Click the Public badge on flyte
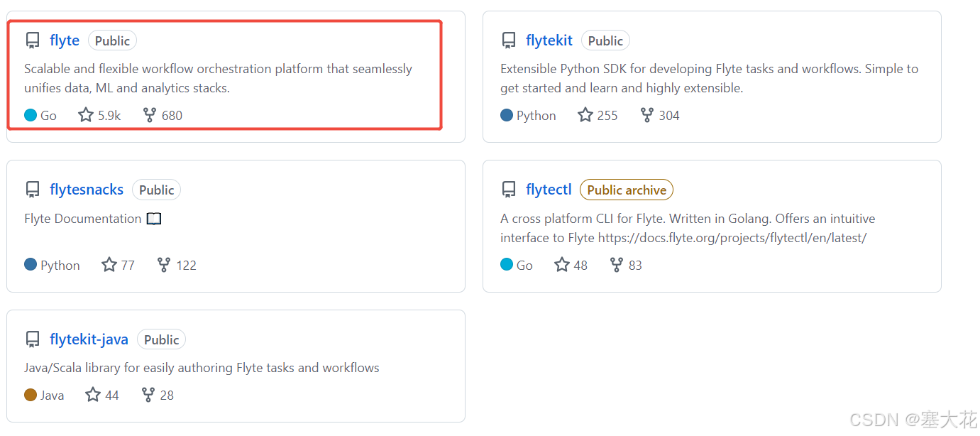Viewport: 980px width, 436px height. 112,40
